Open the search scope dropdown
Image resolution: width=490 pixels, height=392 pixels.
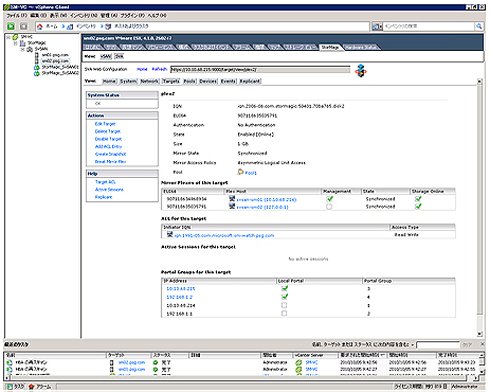click(377, 26)
